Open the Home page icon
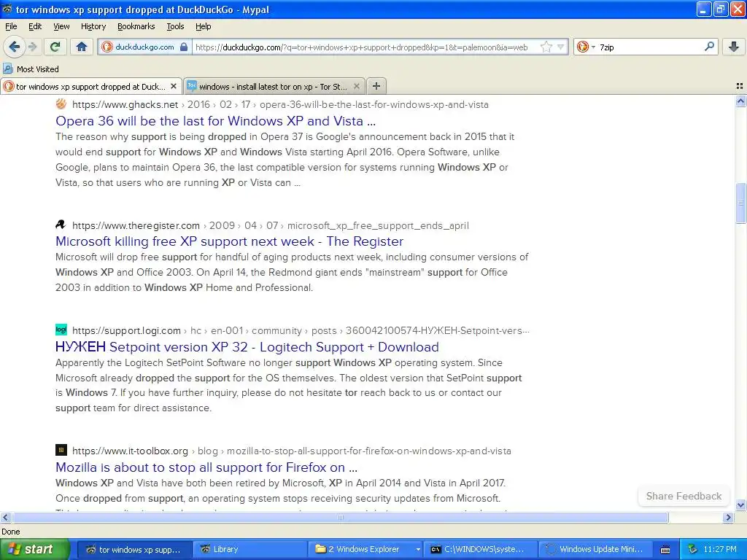The height and width of the screenshot is (560, 747). point(82,47)
